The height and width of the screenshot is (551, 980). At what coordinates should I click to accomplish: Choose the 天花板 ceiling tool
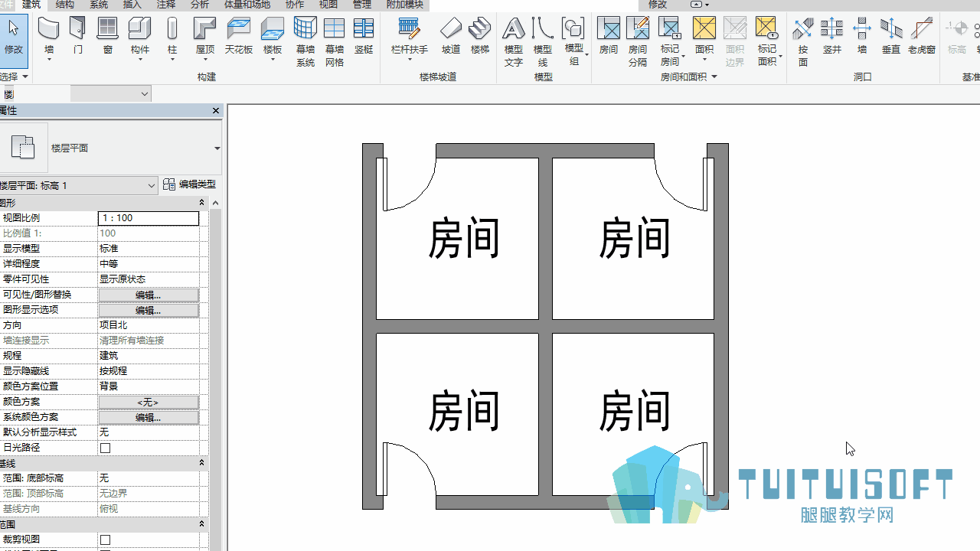(x=239, y=37)
